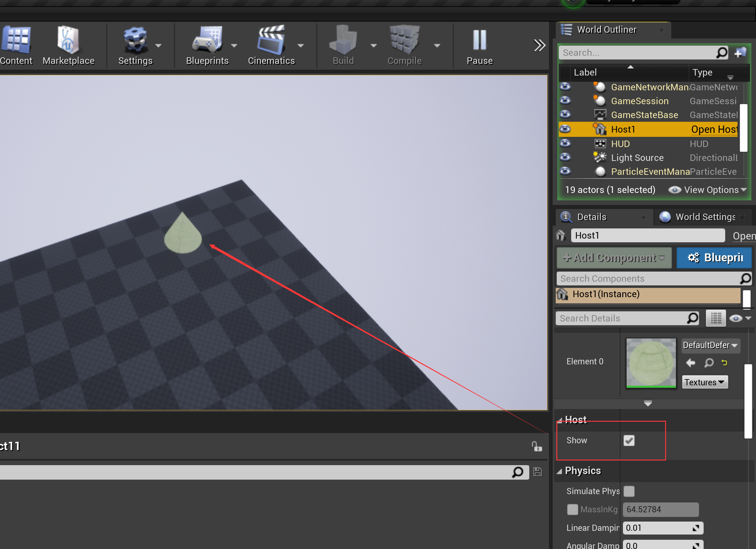Click the toolbar overflow double-arrow

point(539,45)
